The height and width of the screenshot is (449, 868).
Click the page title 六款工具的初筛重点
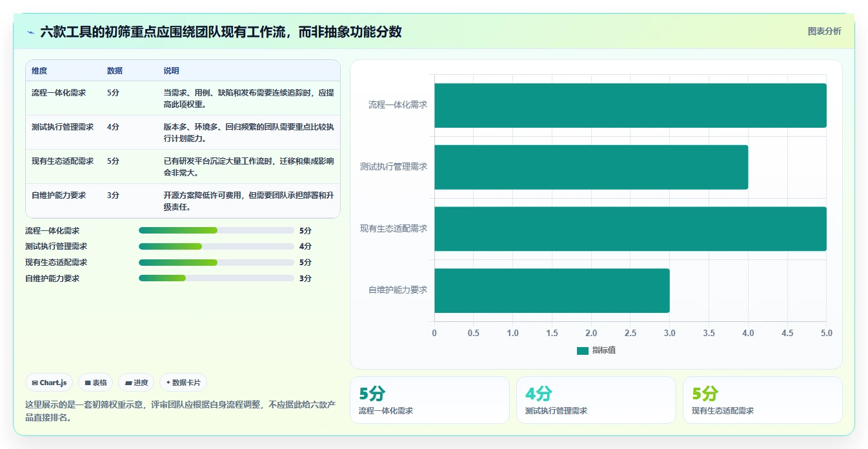(x=221, y=32)
